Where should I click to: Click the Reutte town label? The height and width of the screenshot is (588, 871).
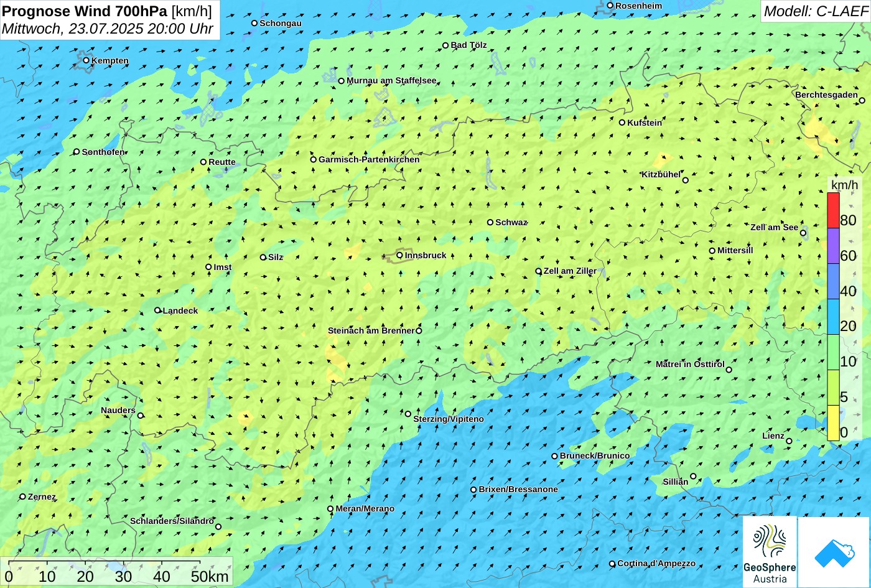[222, 162]
